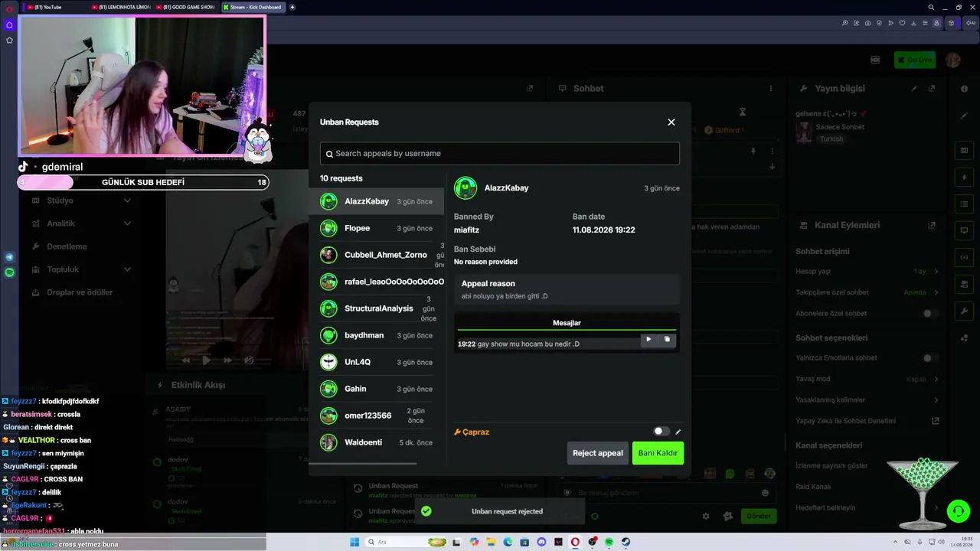This screenshot has width=980, height=551.
Task: Expand the Analitik sidebar section
Action: coord(83,223)
